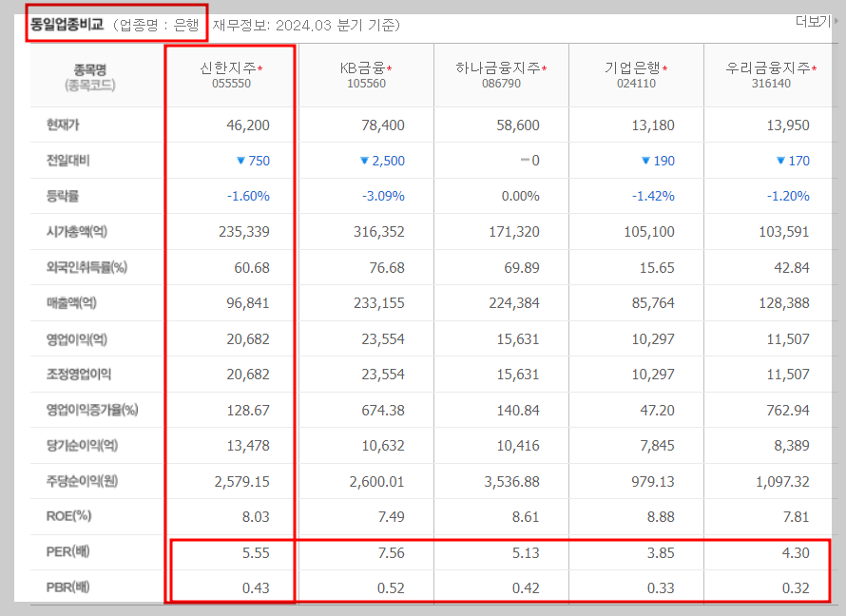The height and width of the screenshot is (616, 846).
Task: Click growth rate value 762.94
Action: tap(788, 411)
